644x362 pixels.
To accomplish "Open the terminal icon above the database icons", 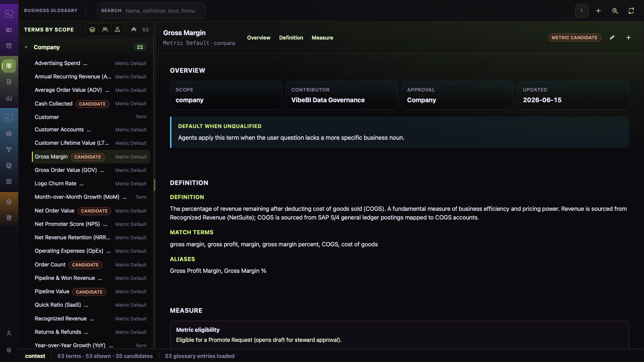I will click(x=9, y=118).
